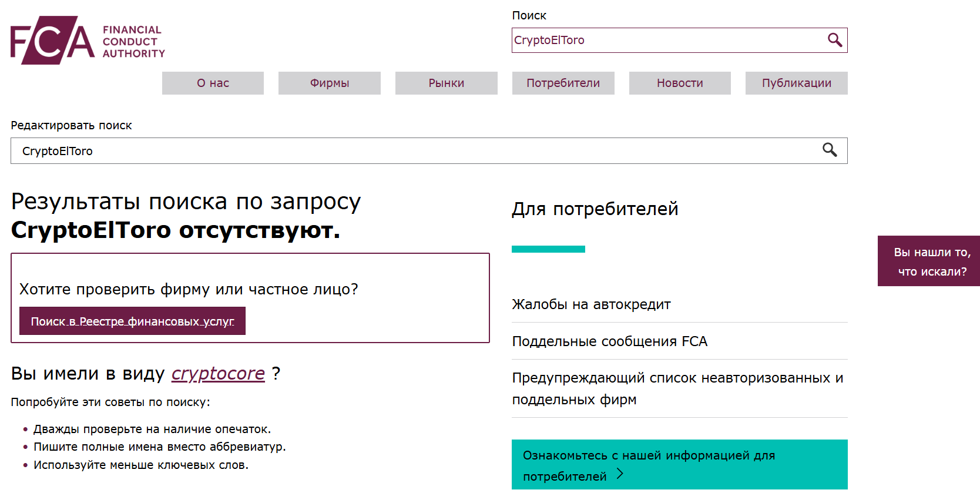Click the chevron arrow after consumer information text
This screenshot has width=980, height=493.
(x=620, y=474)
